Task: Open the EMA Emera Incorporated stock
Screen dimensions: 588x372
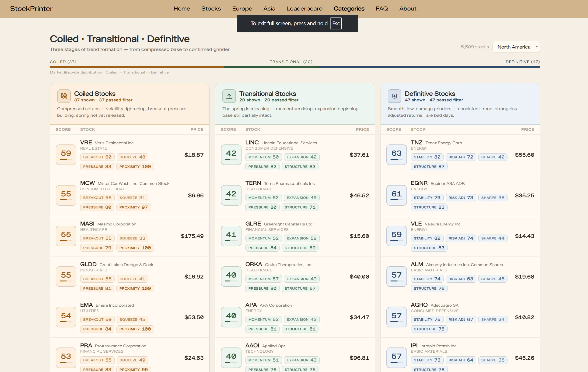Action: (x=130, y=317)
